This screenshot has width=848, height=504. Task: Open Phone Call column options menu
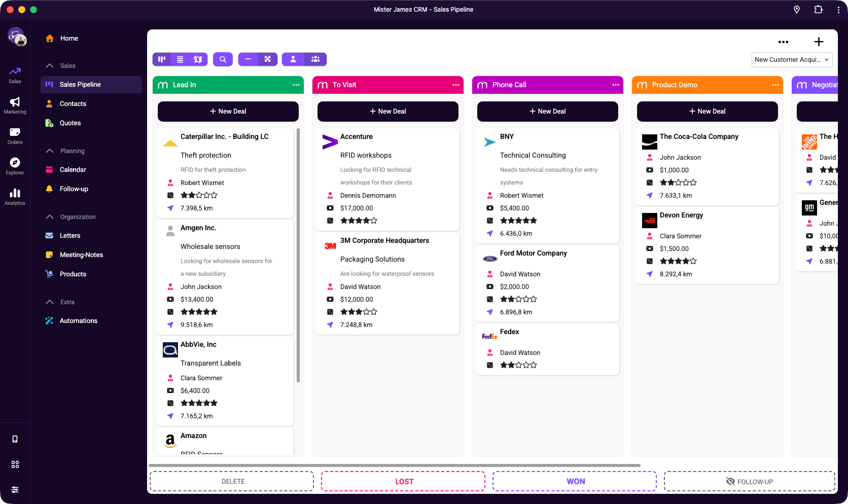(616, 85)
